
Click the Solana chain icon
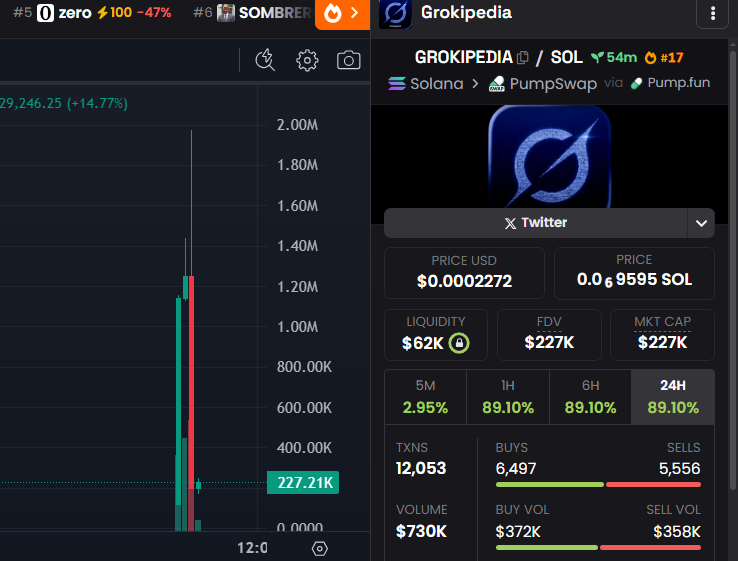click(397, 84)
